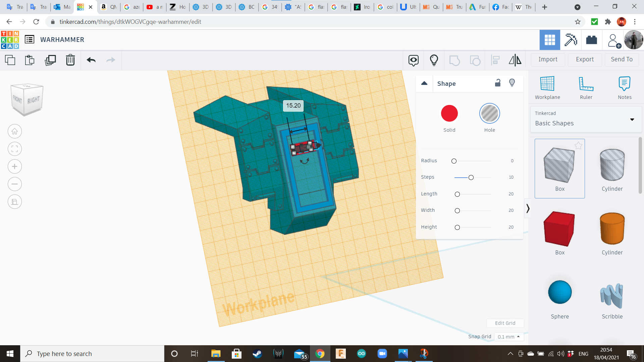Click the Undo arrow

[x=91, y=60]
